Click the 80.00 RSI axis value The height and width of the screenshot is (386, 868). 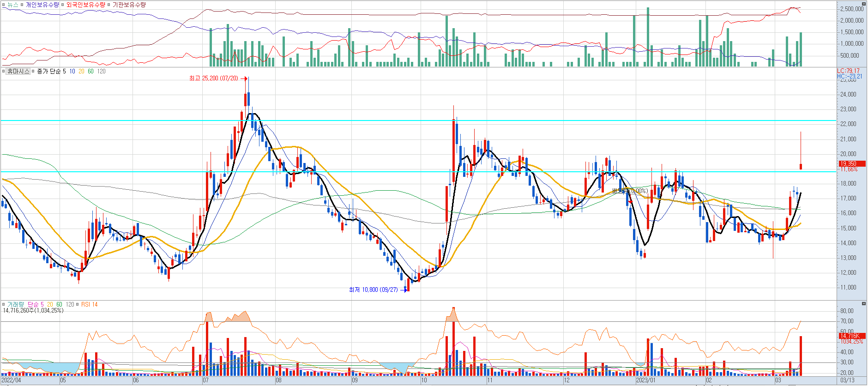847,311
